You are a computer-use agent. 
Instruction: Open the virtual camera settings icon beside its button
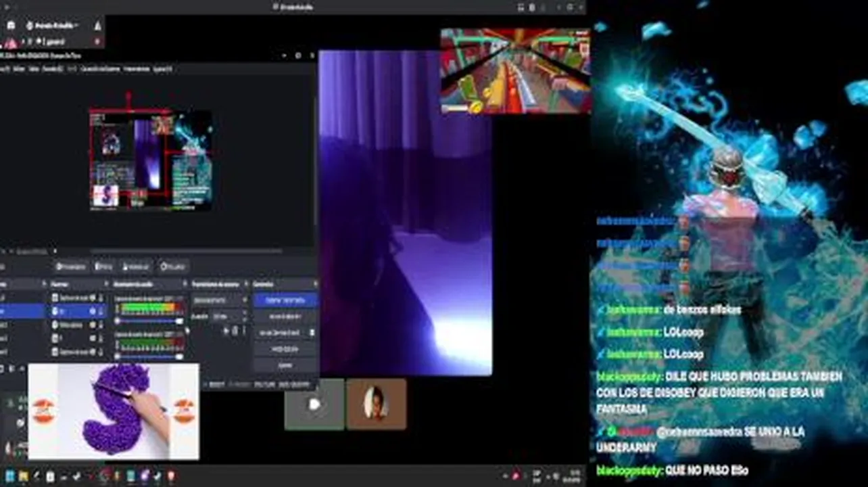(x=312, y=333)
